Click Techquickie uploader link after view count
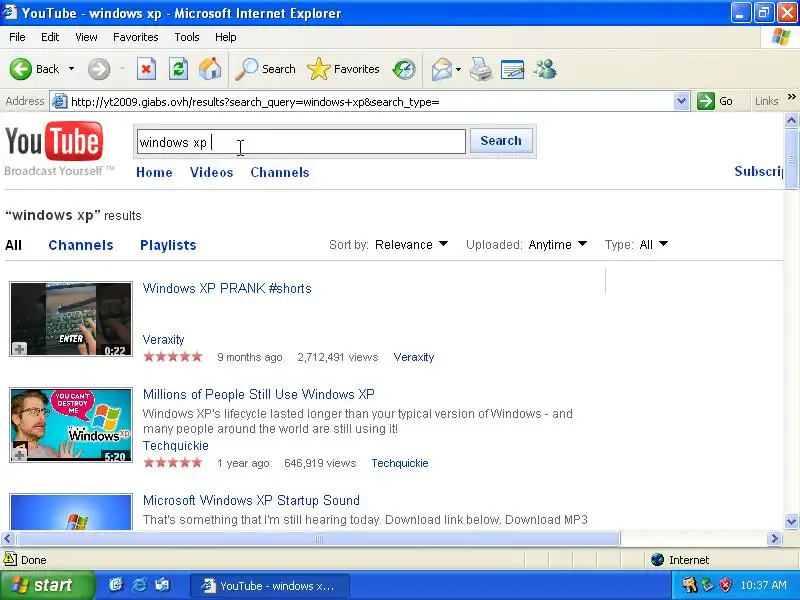This screenshot has height=600, width=800. 399,463
